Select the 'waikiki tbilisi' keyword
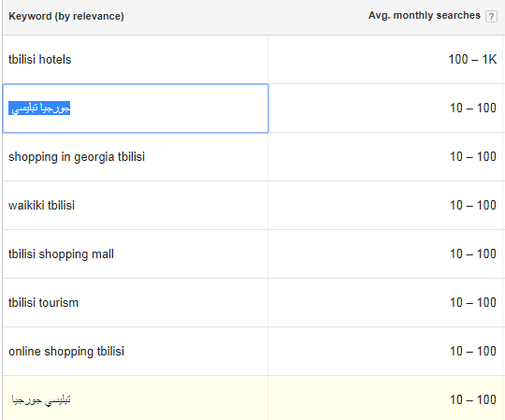 (41, 206)
